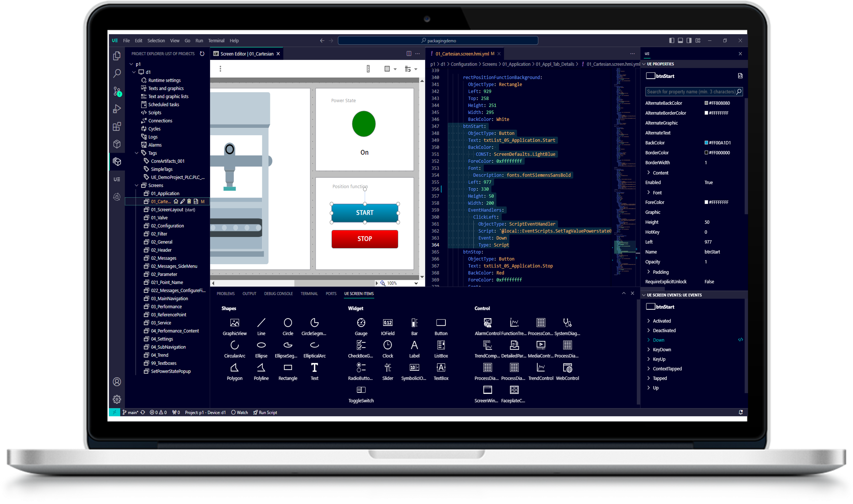This screenshot has width=853, height=504.
Task: Refresh the Project Explorer list
Action: 202,54
